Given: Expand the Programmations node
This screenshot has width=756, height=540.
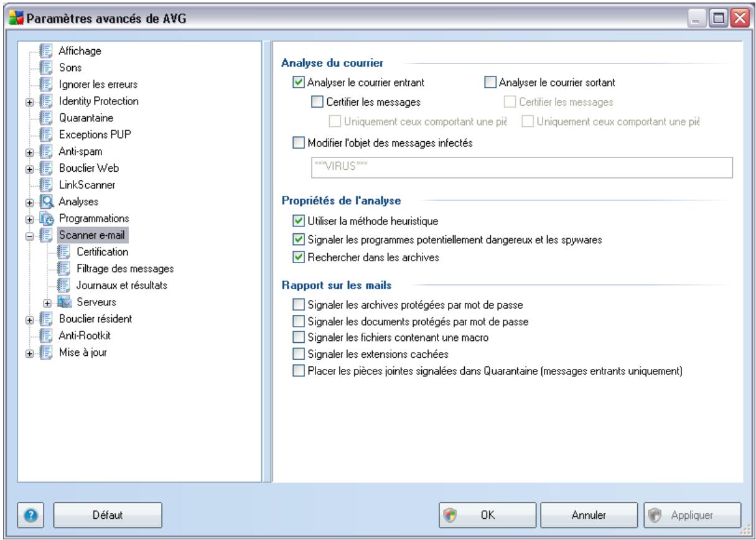Looking at the screenshot, I should point(29,218).
